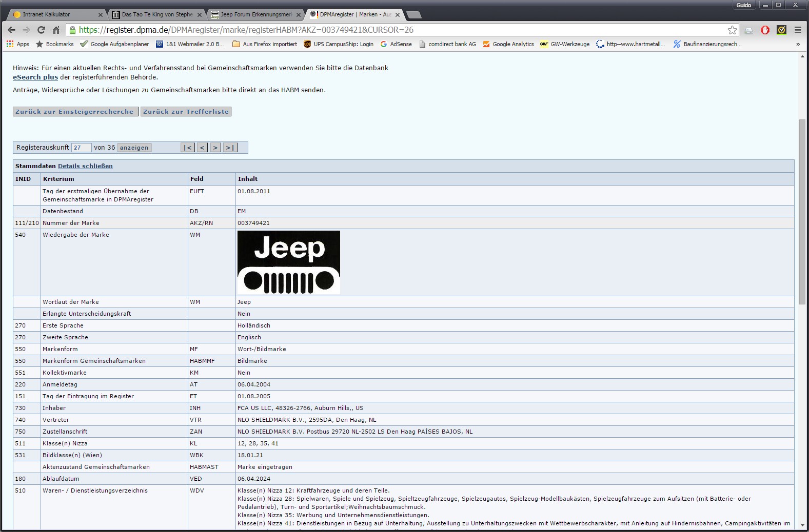Open the Apps bookmarks shortcut
Screen dimensions: 809x532
(18, 44)
